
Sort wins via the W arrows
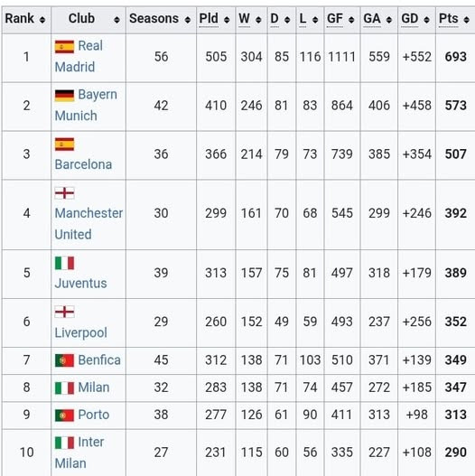pos(258,20)
